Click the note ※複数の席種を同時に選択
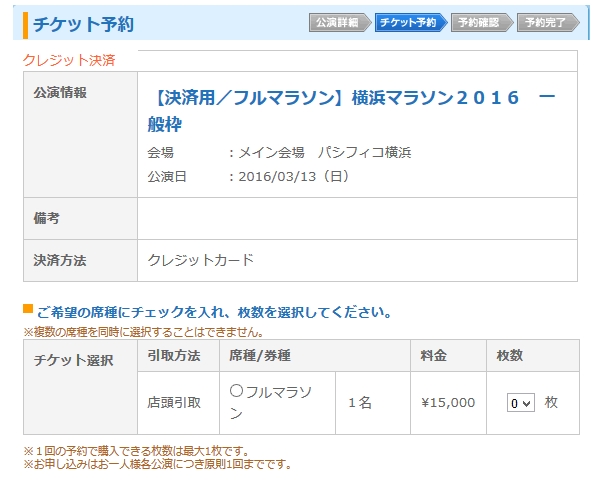This screenshot has height=481, width=608. click(143, 332)
